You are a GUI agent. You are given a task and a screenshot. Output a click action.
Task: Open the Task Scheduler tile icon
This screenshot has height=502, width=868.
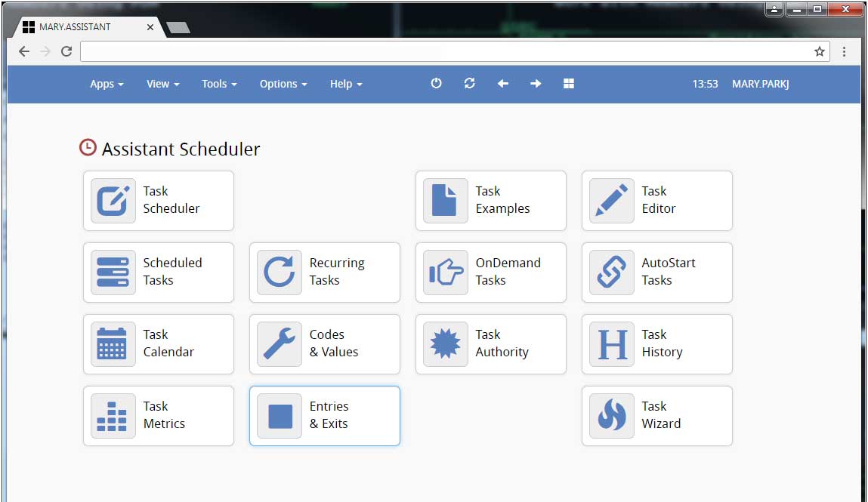[113, 201]
